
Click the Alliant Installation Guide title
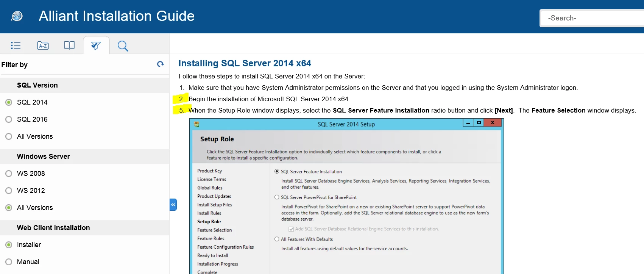point(117,16)
